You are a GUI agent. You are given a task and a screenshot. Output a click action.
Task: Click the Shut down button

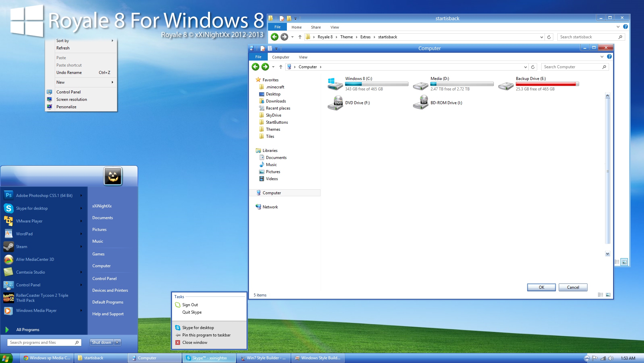tap(101, 342)
